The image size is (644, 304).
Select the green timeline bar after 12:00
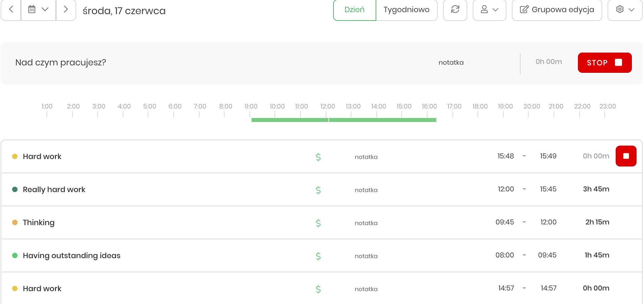click(383, 120)
